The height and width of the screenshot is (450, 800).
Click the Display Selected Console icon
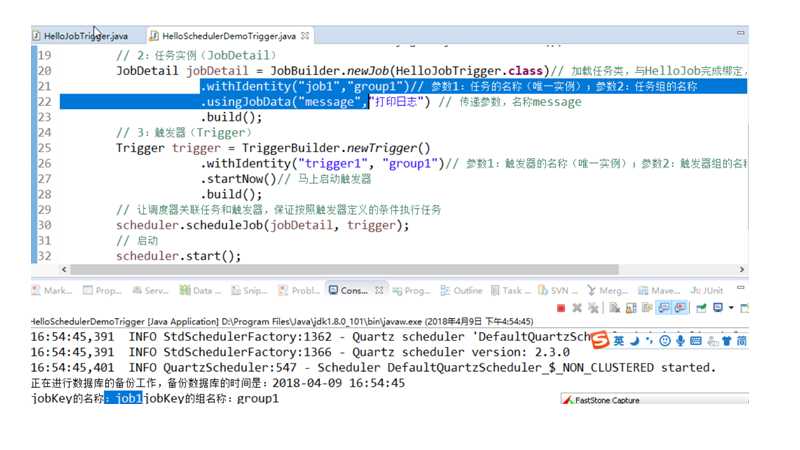(718, 307)
